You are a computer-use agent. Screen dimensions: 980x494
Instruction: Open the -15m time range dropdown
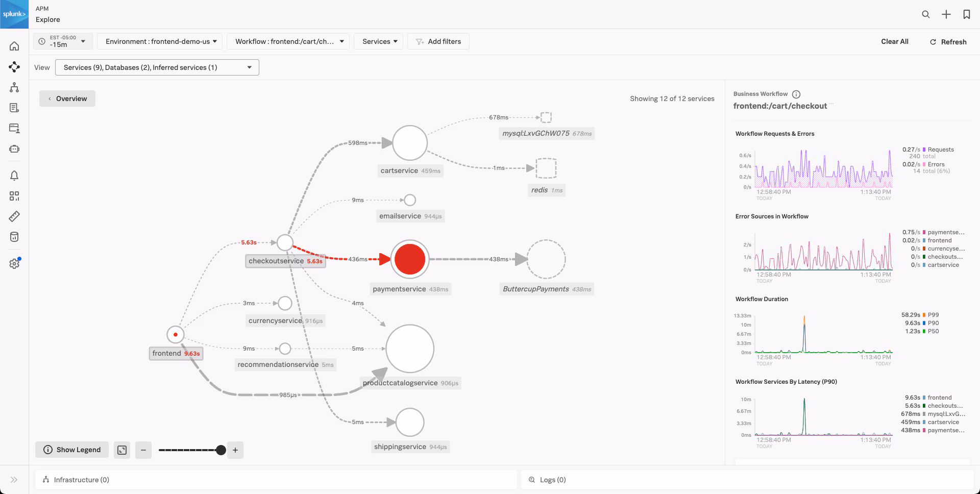63,41
